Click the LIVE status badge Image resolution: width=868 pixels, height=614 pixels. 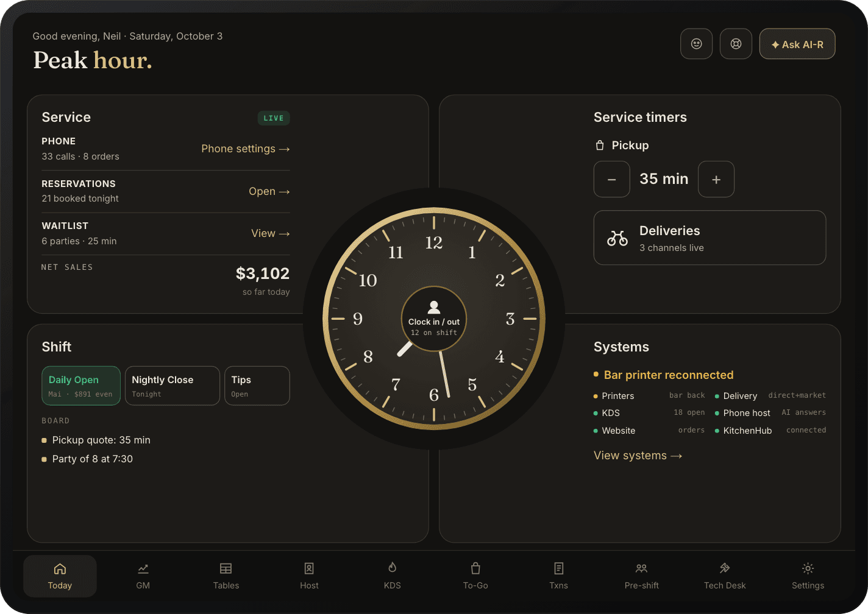[274, 118]
